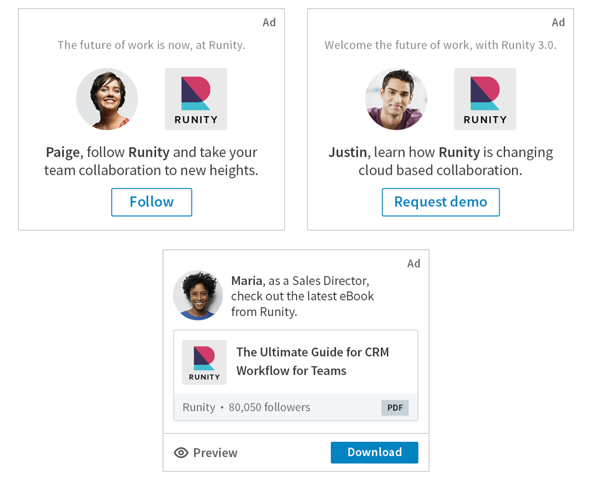
Task: Open Justin's profile photo
Action: pyautogui.click(x=396, y=99)
